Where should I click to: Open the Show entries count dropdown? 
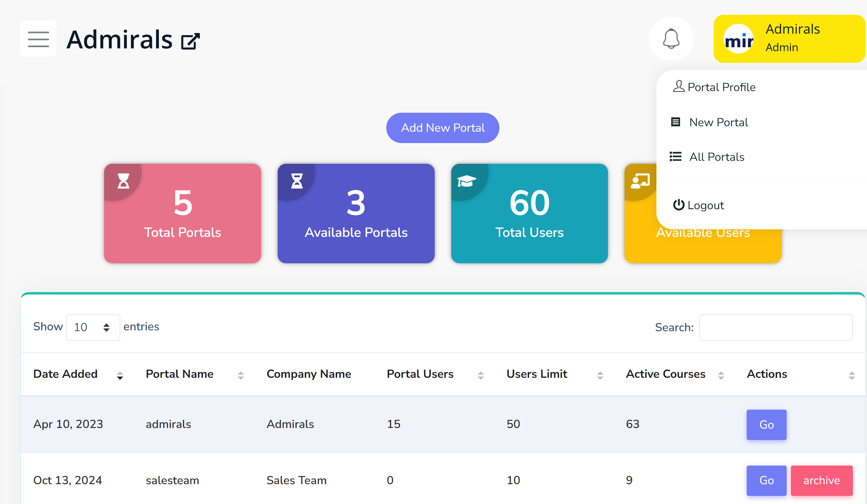[x=93, y=327]
